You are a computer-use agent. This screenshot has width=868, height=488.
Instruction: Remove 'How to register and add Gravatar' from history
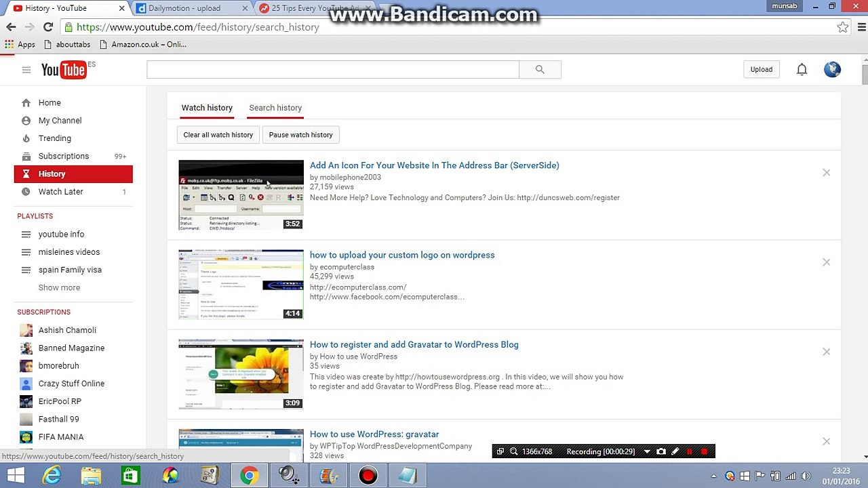click(826, 352)
